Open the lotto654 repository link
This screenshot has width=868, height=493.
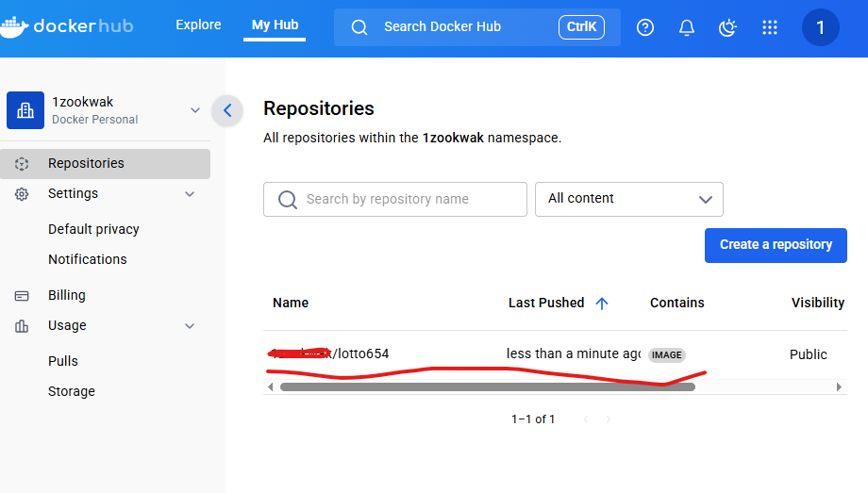(x=331, y=353)
